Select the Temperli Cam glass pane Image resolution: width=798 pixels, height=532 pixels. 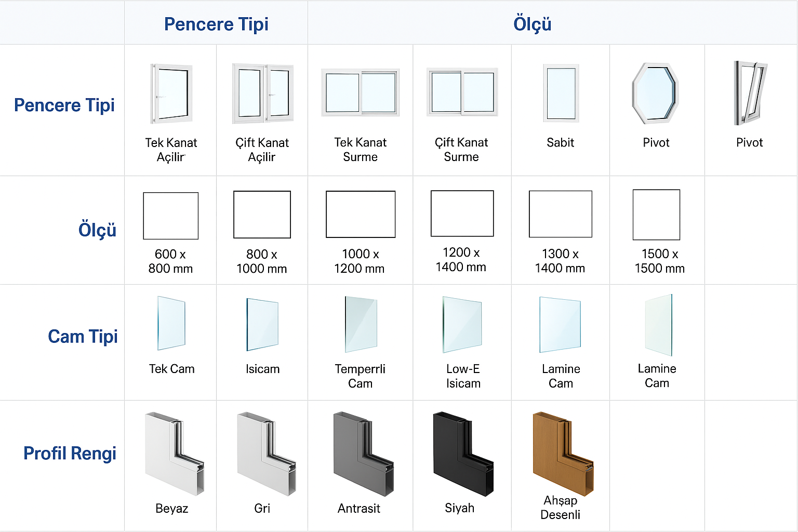361,324
